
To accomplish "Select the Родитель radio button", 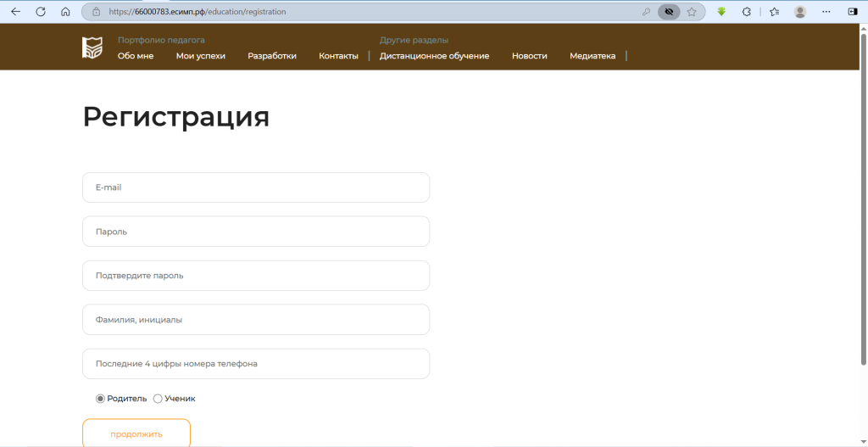I will click(x=100, y=399).
